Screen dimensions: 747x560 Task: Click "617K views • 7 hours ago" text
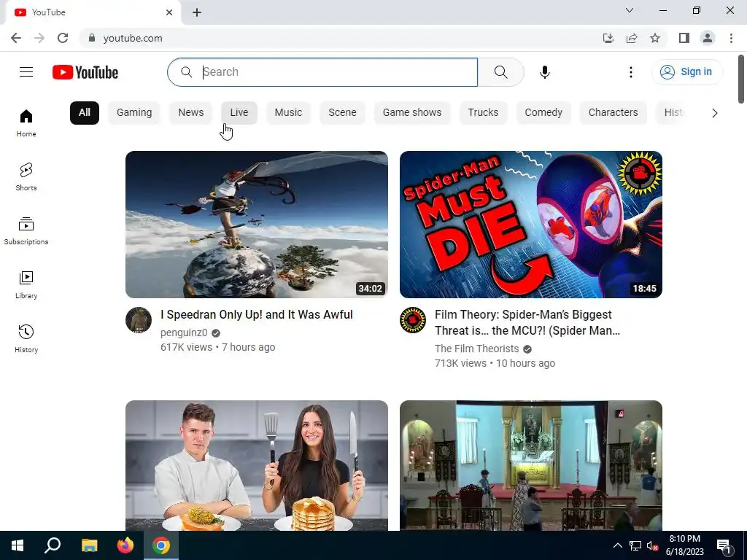click(217, 347)
